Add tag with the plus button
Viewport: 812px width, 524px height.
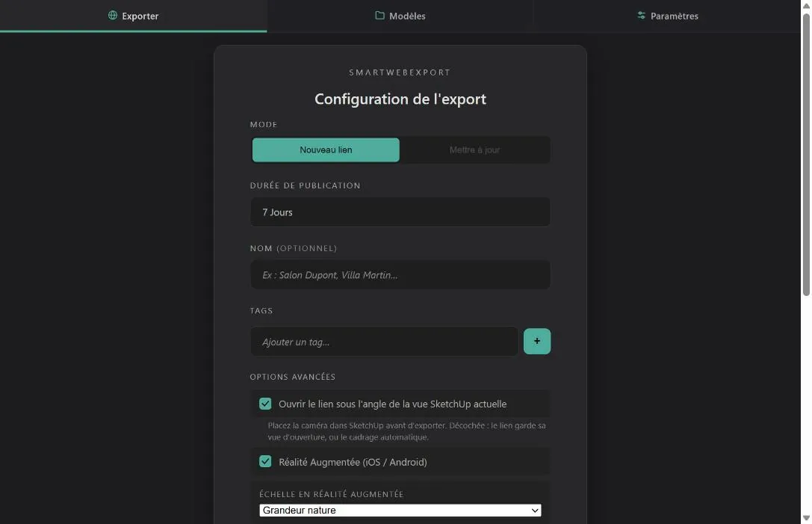point(537,341)
